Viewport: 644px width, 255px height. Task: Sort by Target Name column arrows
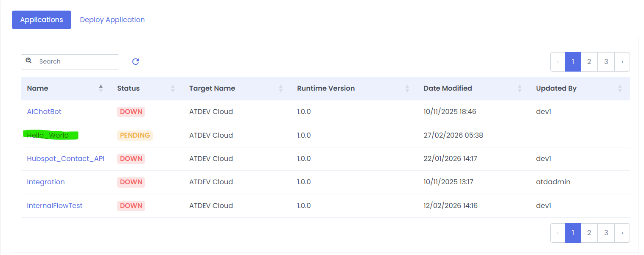point(280,89)
